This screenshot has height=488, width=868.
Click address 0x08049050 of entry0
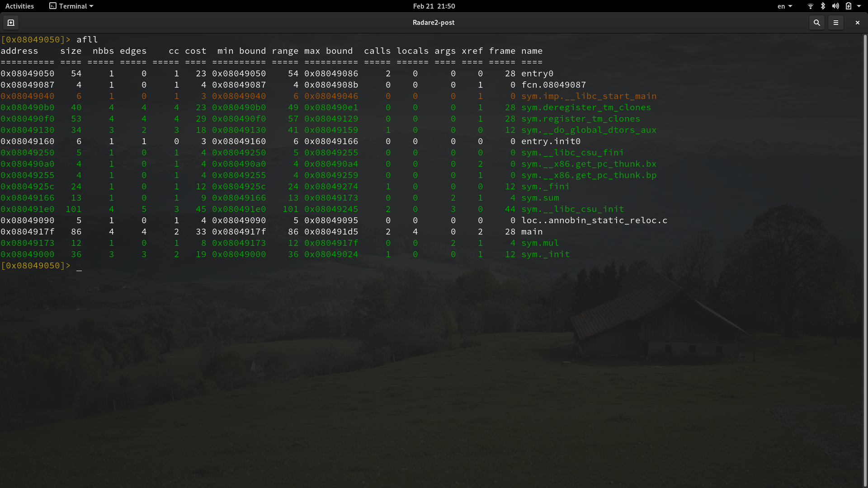click(x=28, y=73)
